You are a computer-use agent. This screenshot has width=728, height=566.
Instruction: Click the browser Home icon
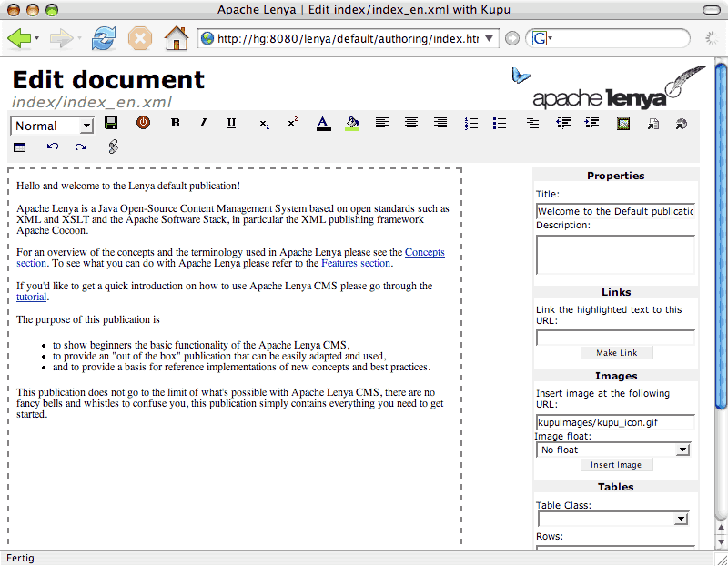point(176,38)
